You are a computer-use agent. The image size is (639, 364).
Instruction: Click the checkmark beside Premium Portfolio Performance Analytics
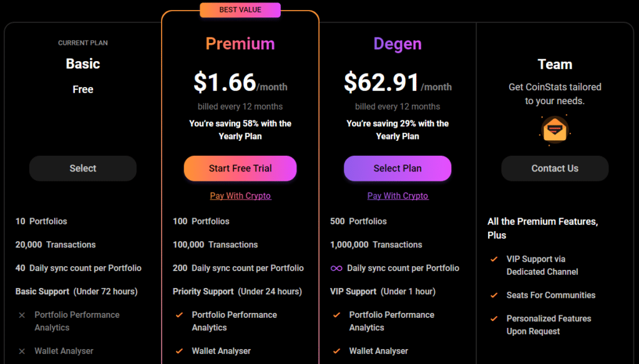[179, 315]
